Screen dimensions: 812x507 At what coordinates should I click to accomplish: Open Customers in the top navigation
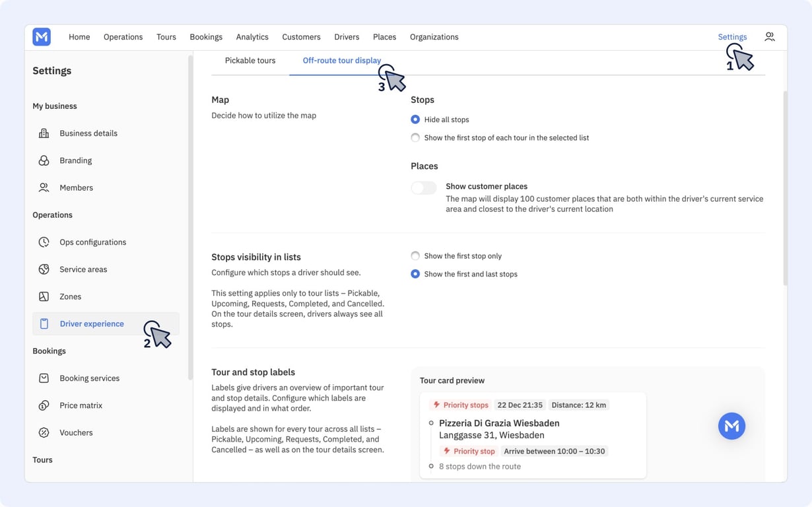pyautogui.click(x=301, y=37)
